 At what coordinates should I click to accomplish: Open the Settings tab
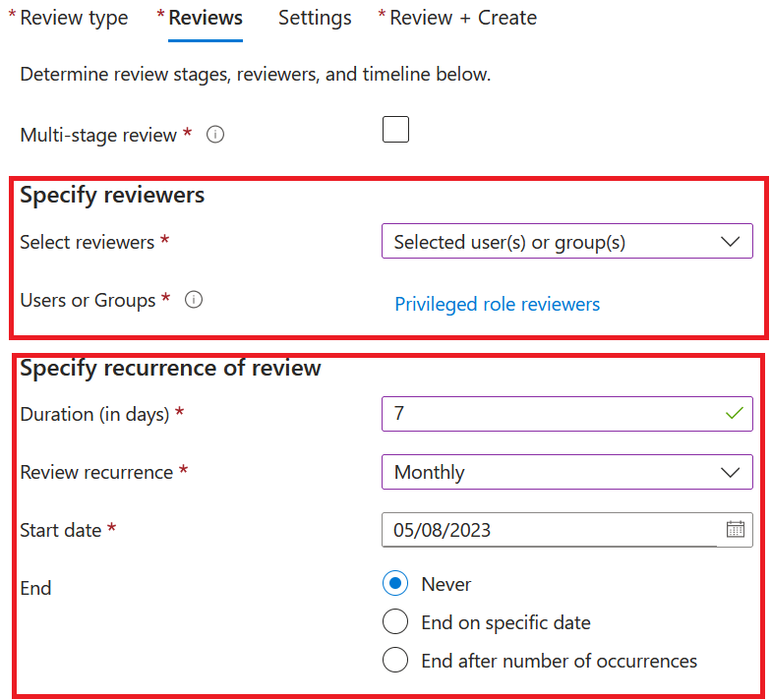pos(315,18)
